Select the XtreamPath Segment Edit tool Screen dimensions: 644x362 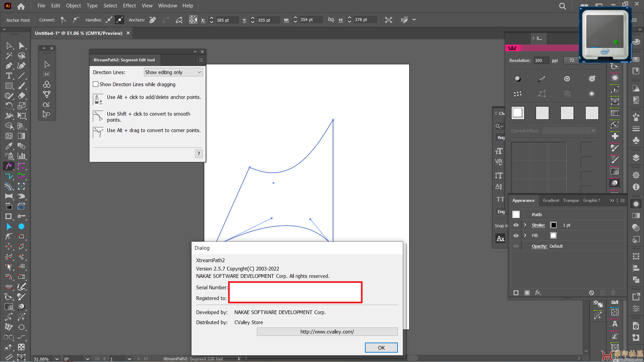coord(9,166)
